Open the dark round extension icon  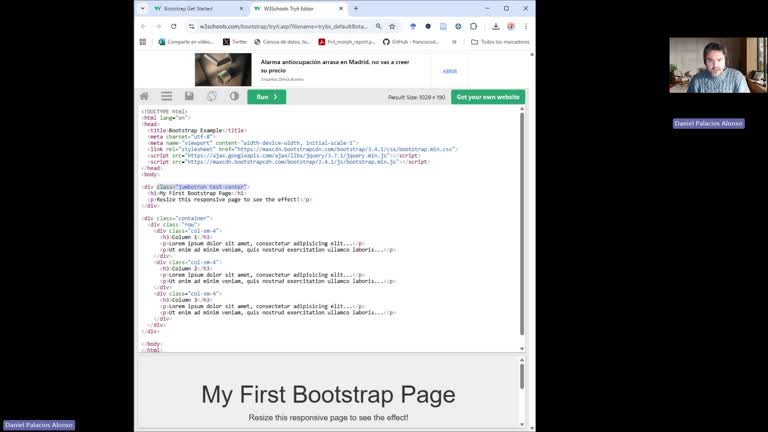pyautogui.click(x=428, y=26)
